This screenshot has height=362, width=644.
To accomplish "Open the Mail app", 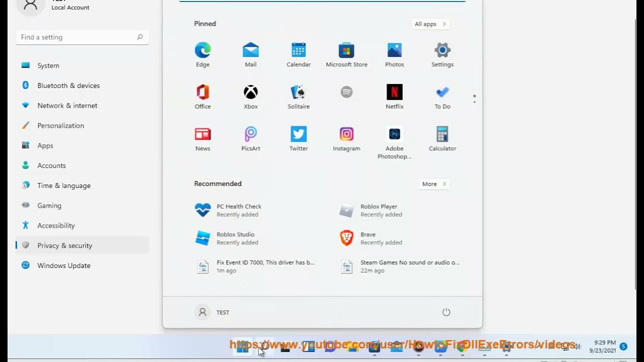I will (251, 54).
